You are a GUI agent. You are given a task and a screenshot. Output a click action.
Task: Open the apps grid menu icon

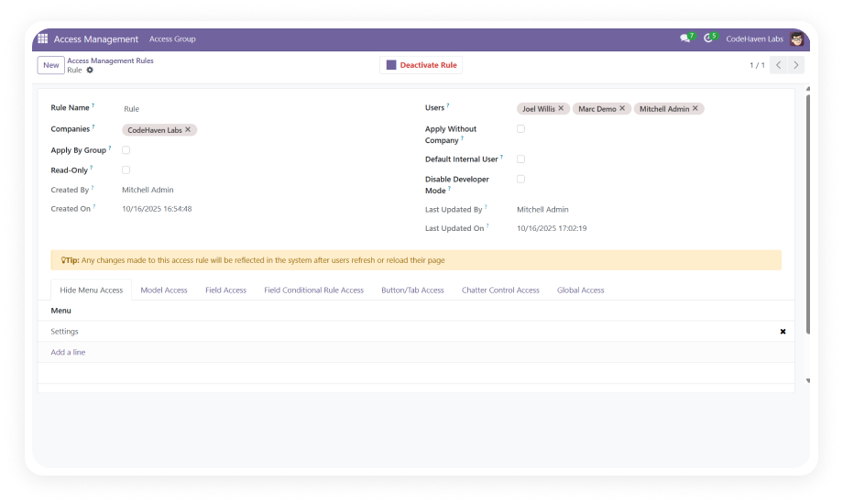(x=42, y=38)
